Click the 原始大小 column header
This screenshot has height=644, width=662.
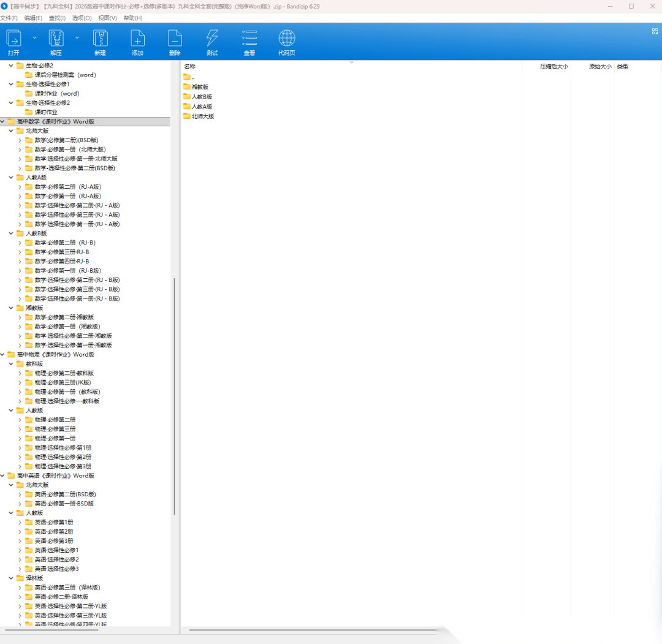click(x=599, y=66)
